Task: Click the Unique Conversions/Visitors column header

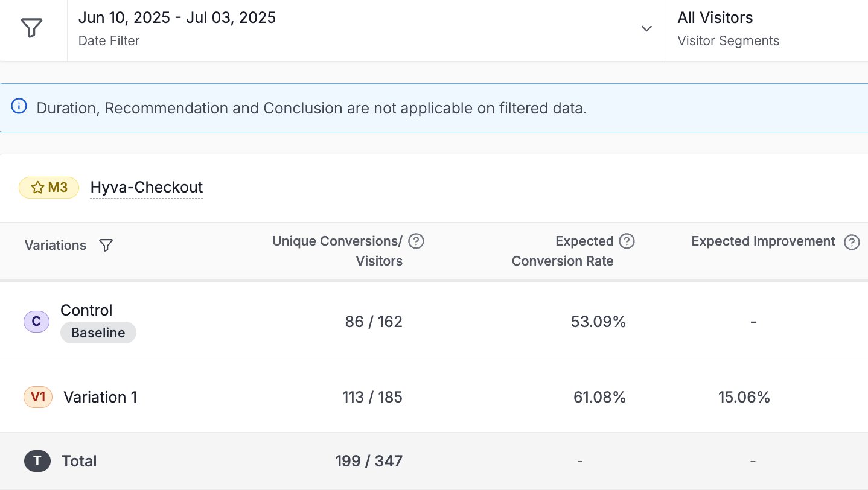Action: tap(337, 251)
